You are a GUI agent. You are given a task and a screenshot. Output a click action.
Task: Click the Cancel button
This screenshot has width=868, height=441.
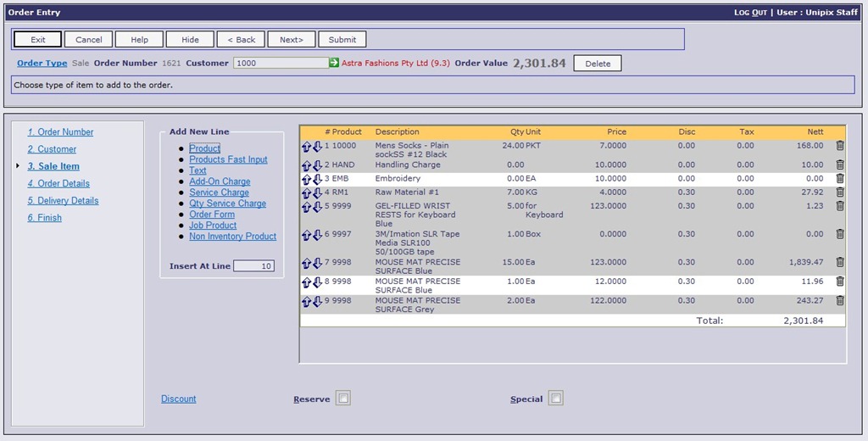coord(88,39)
